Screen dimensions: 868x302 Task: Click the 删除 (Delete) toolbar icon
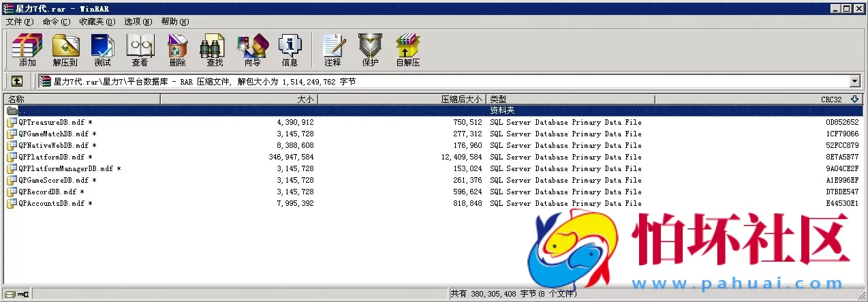177,50
